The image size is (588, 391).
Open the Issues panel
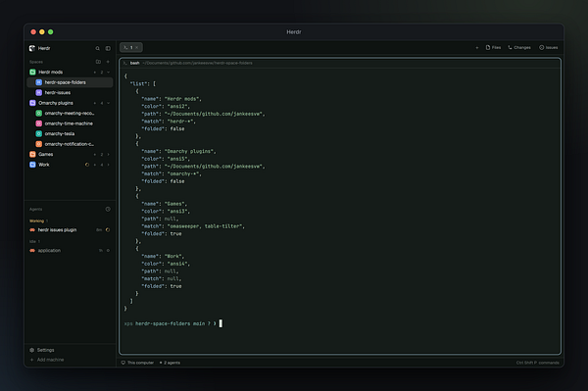548,48
